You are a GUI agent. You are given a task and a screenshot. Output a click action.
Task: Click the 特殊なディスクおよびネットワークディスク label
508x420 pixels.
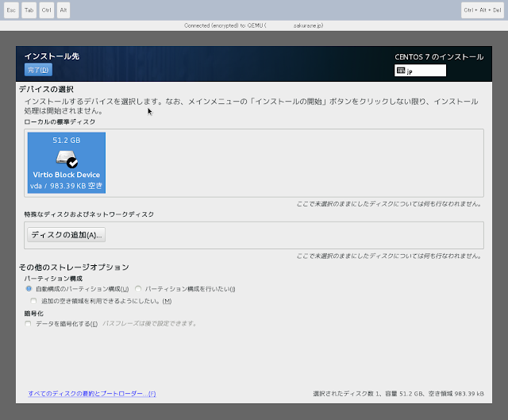(89, 214)
